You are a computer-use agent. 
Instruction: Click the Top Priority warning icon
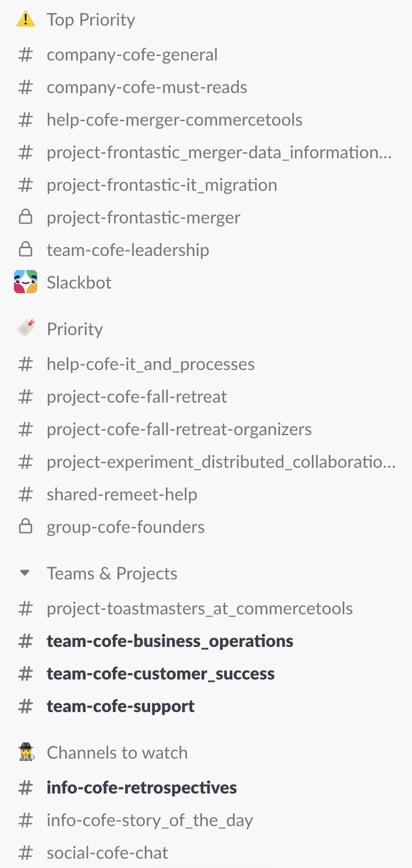point(25,20)
